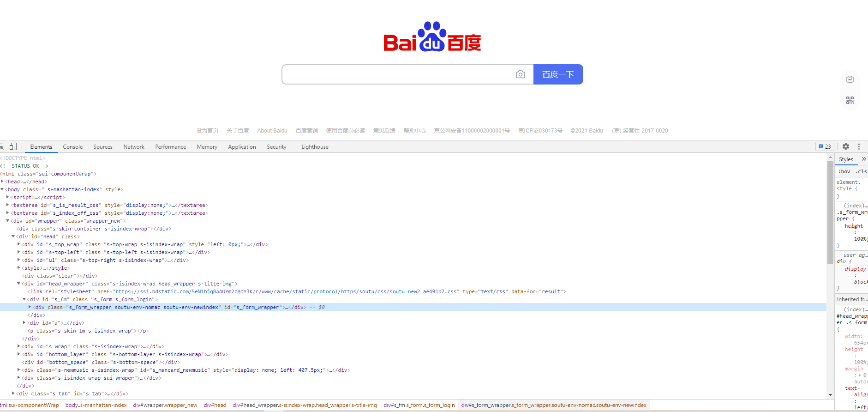Expand the selected s_form_wrapper node
Viewport: 868px width, 412px height.
click(x=30, y=307)
